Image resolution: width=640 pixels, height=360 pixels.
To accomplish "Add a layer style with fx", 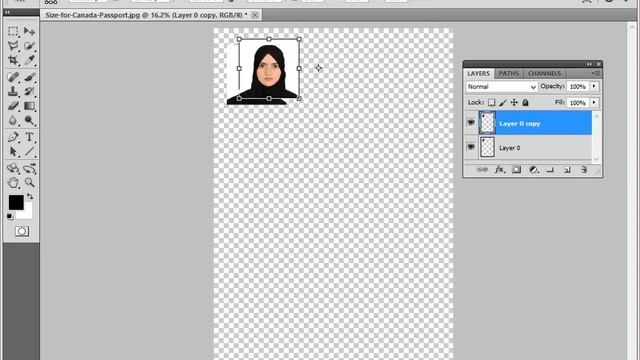I will click(x=499, y=169).
